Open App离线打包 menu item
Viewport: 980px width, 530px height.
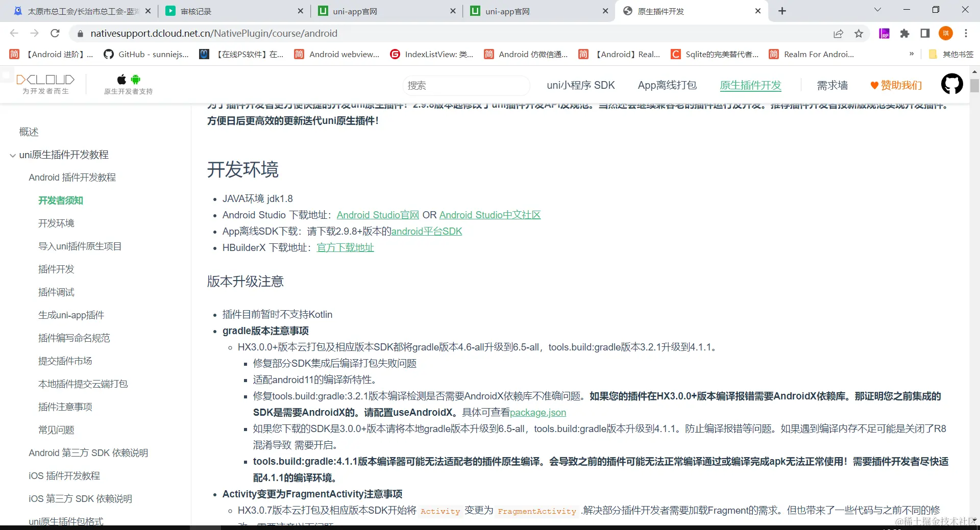pyautogui.click(x=667, y=85)
